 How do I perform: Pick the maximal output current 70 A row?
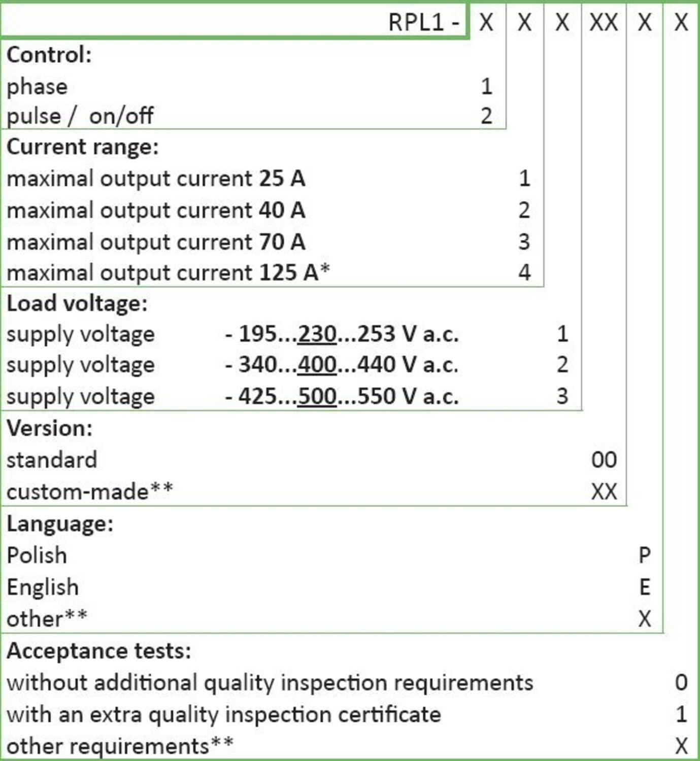(156, 242)
